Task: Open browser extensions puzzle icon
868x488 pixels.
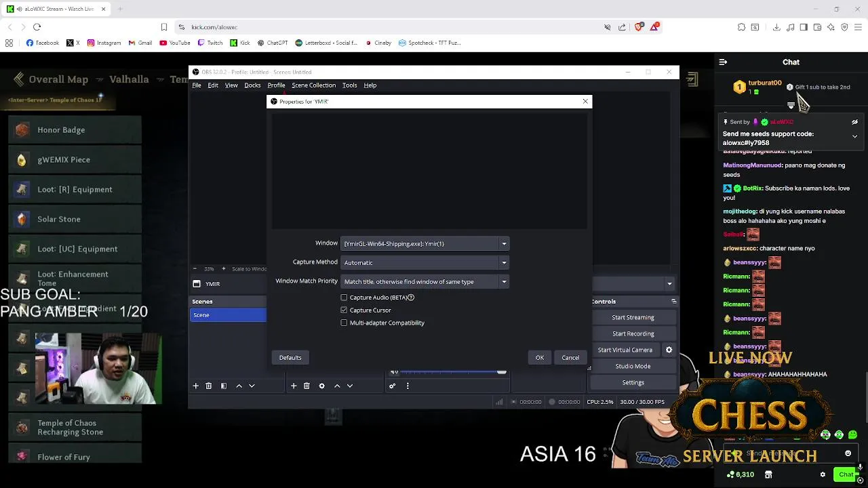Action: 741,27
